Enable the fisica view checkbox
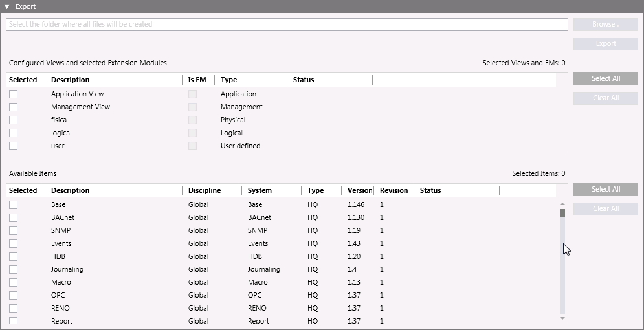This screenshot has height=330, width=644. tap(13, 120)
